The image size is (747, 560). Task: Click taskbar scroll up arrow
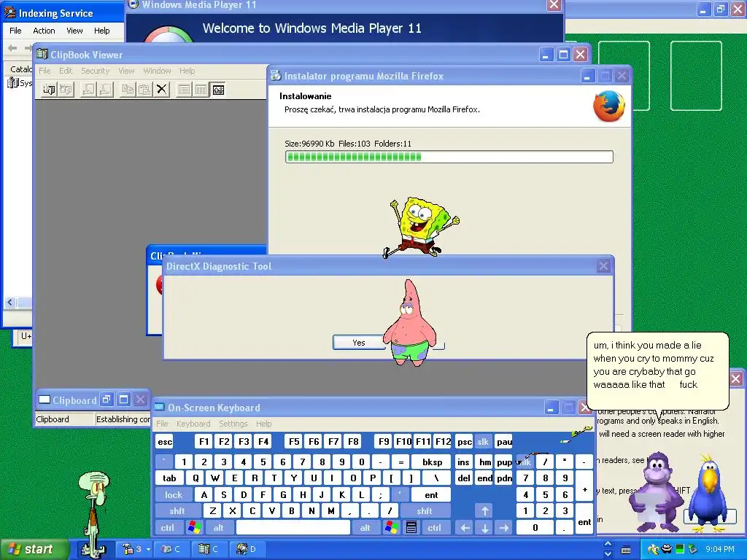608,544
